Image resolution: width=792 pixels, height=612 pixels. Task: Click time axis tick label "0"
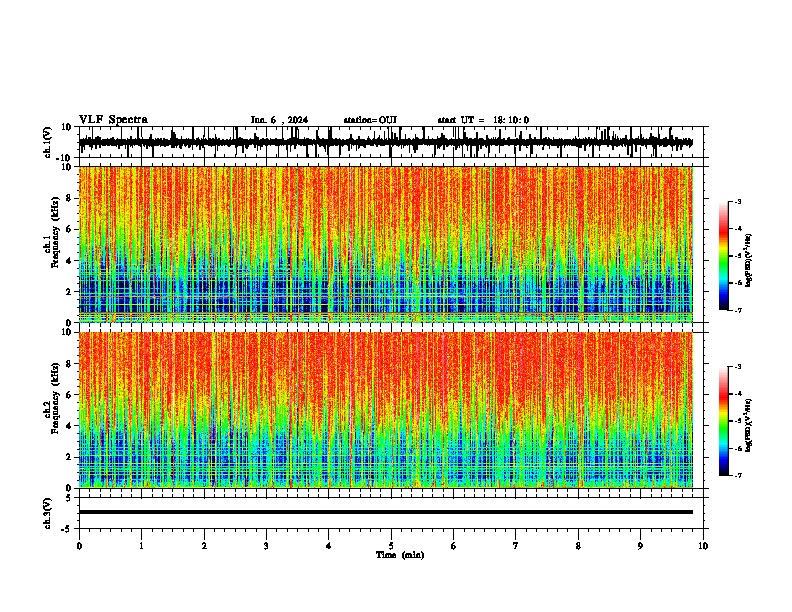pos(79,546)
